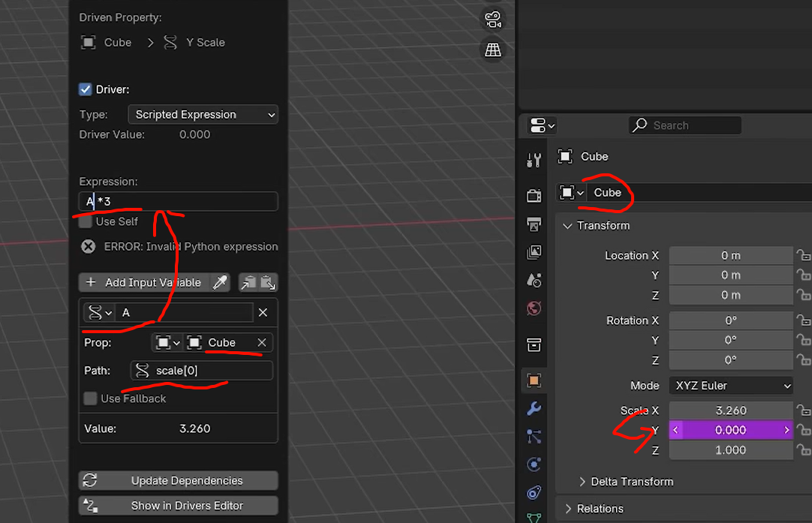Screen dimensions: 812x523
Task: Click the Location X value field
Action: (731, 255)
